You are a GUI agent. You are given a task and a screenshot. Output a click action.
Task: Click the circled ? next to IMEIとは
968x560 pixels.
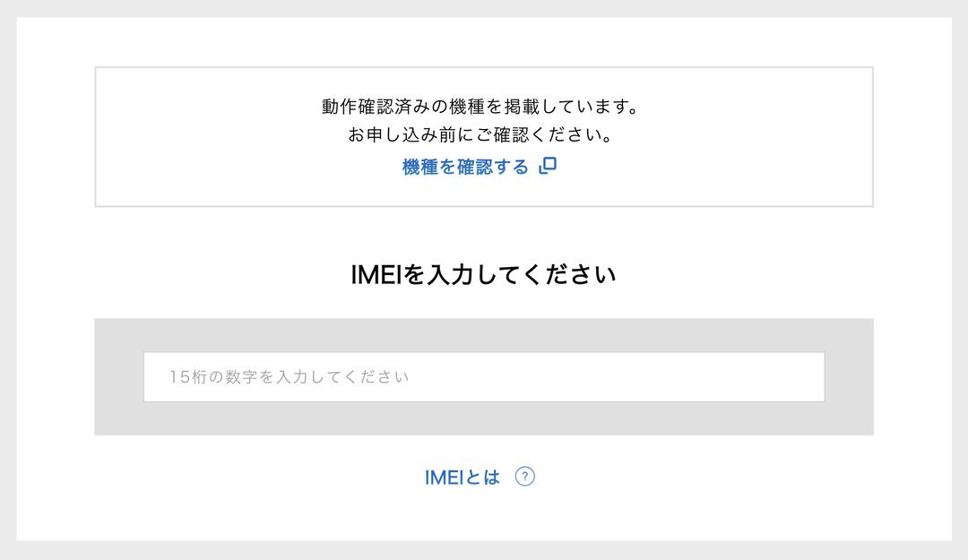pos(525,477)
